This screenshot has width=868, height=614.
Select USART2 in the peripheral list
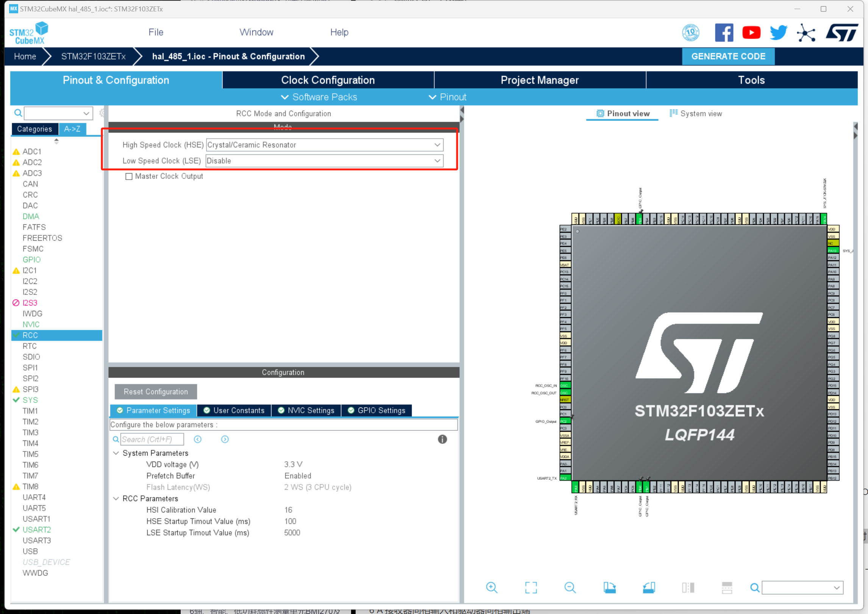(x=37, y=529)
